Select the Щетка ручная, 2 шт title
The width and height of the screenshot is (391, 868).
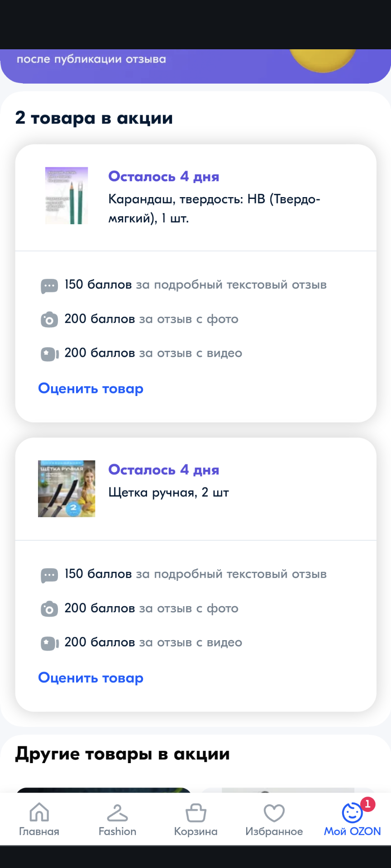[x=169, y=492]
